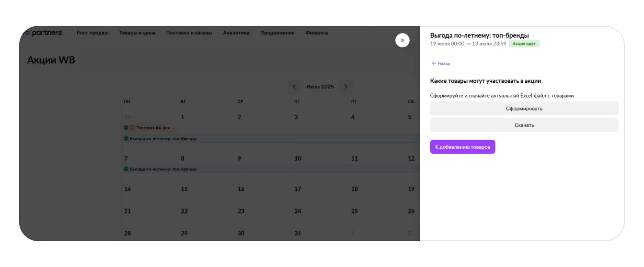This screenshot has width=644, height=267.
Task: Select Выгода по-летнему event in first week
Action: tap(163, 139)
